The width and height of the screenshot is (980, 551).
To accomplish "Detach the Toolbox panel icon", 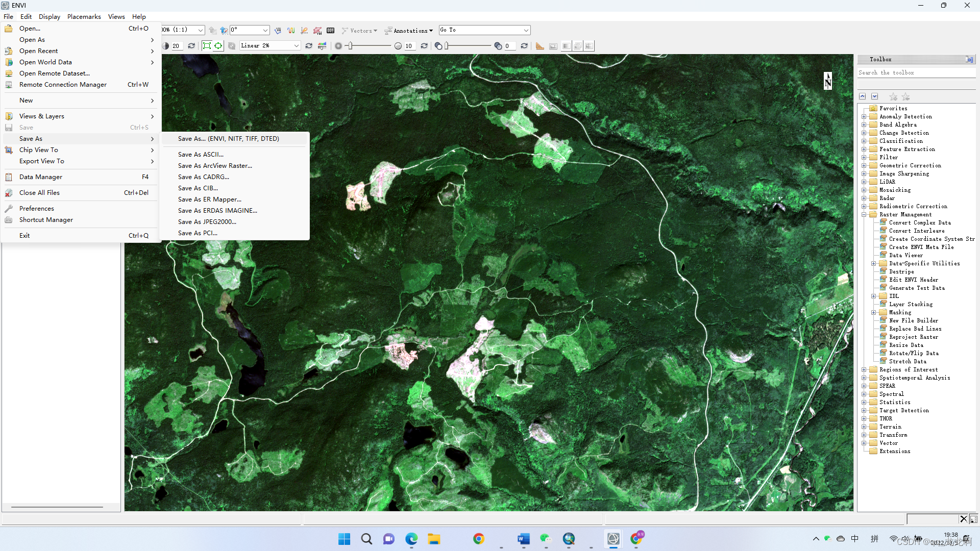I will [969, 60].
